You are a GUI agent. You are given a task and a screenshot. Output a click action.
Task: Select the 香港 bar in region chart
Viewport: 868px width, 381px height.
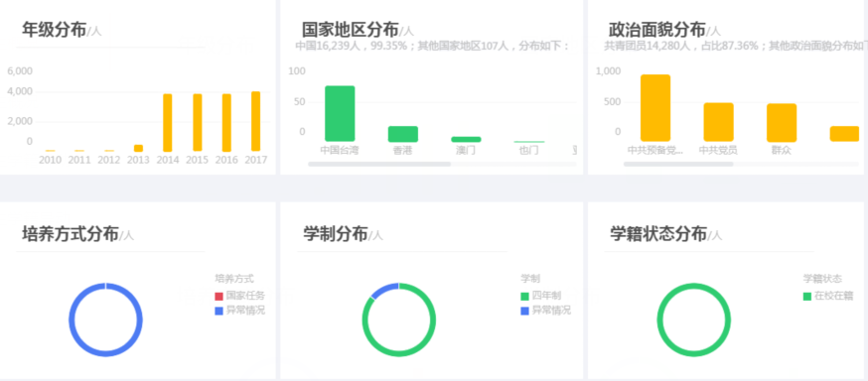403,134
